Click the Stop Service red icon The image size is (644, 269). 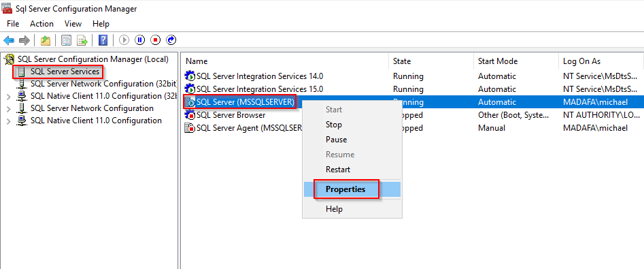[x=155, y=40]
